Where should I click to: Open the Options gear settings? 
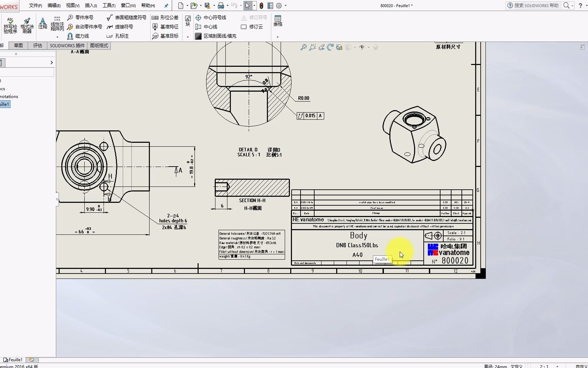click(279, 5)
